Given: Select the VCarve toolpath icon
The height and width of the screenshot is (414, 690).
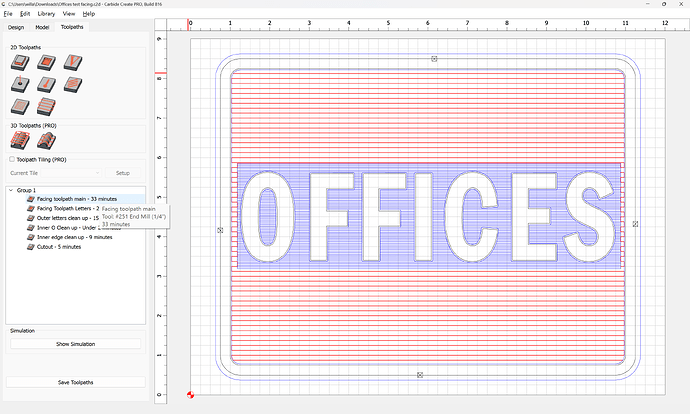Looking at the screenshot, I should point(71,63).
